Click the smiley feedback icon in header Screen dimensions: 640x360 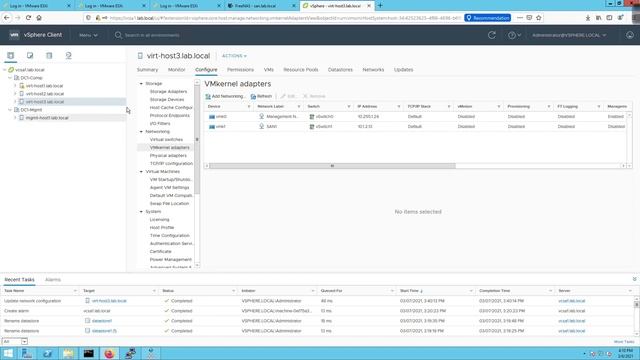pos(630,35)
